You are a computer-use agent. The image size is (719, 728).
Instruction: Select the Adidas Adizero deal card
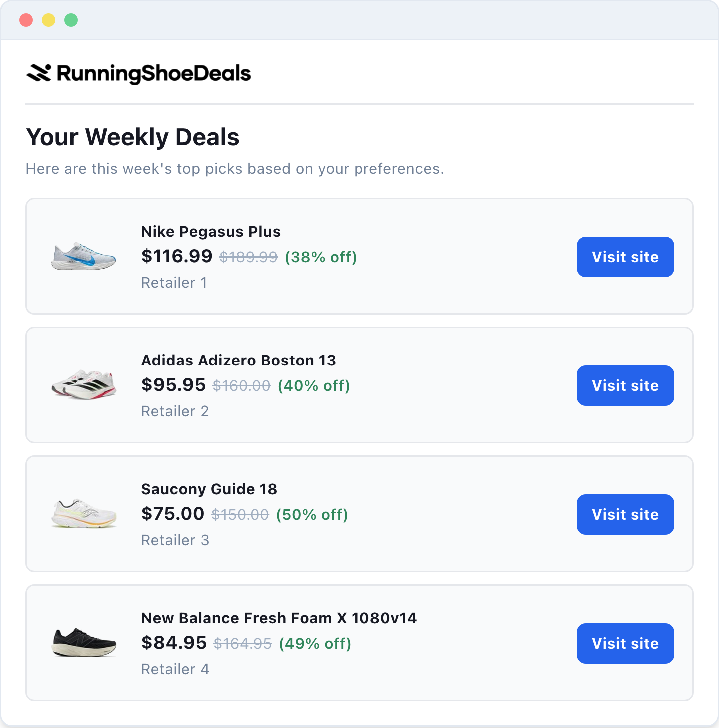[x=359, y=385]
